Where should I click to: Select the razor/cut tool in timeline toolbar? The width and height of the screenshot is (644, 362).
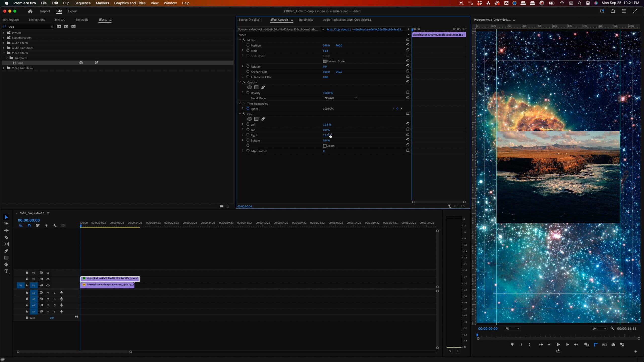click(6, 237)
